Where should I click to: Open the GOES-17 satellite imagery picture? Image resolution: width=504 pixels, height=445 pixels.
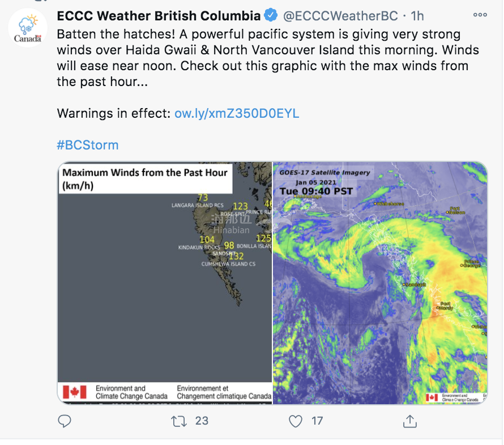click(x=380, y=283)
